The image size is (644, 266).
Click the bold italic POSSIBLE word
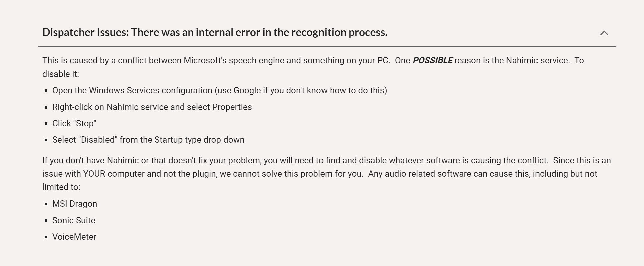(432, 61)
